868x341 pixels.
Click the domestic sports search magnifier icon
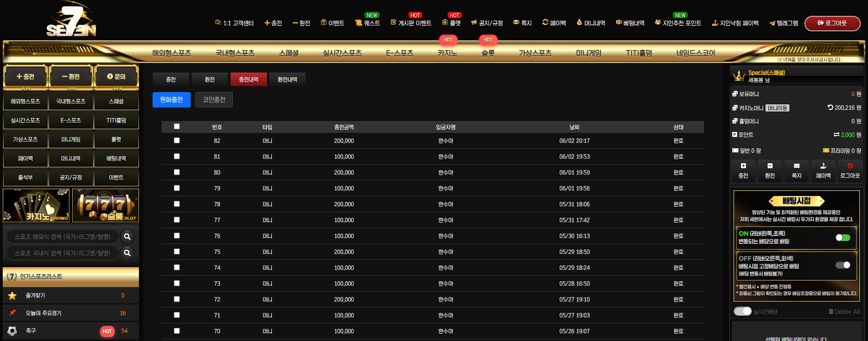point(128,253)
